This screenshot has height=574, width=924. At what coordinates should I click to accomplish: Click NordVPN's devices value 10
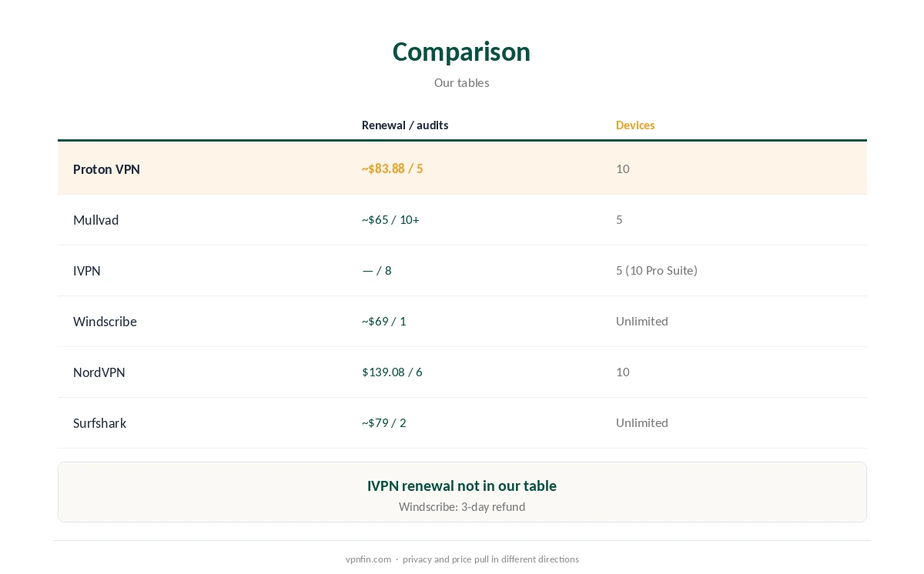tap(622, 372)
